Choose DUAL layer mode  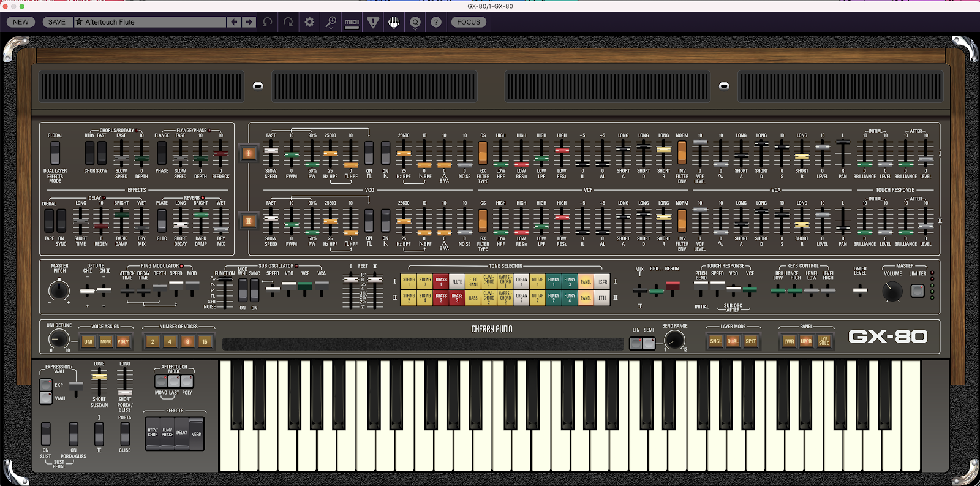[x=733, y=341]
